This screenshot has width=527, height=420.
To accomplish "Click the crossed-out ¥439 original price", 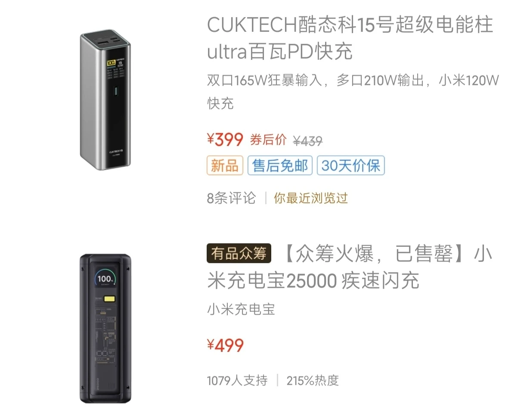I will click(307, 140).
